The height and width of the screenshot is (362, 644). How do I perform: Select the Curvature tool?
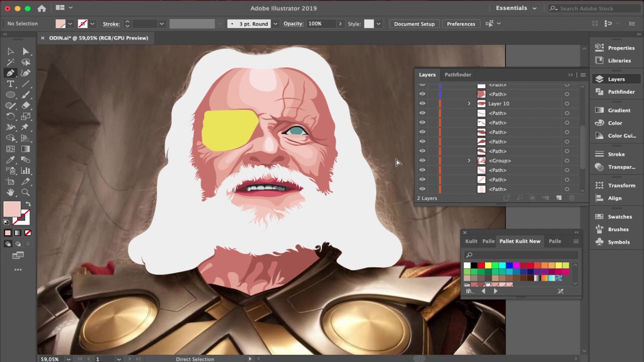(26, 73)
